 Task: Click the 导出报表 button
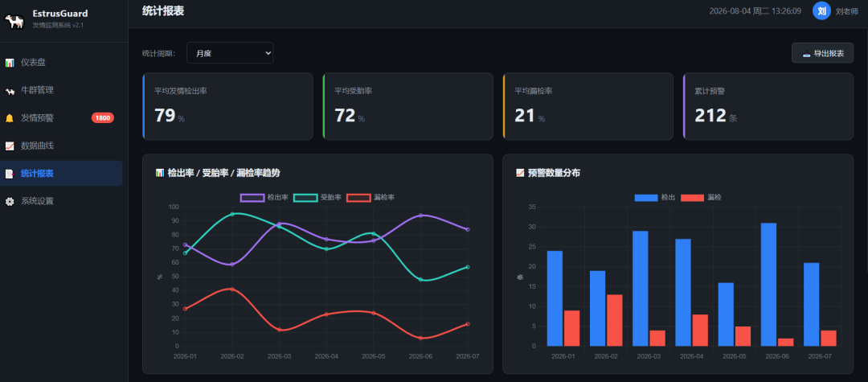click(x=823, y=53)
